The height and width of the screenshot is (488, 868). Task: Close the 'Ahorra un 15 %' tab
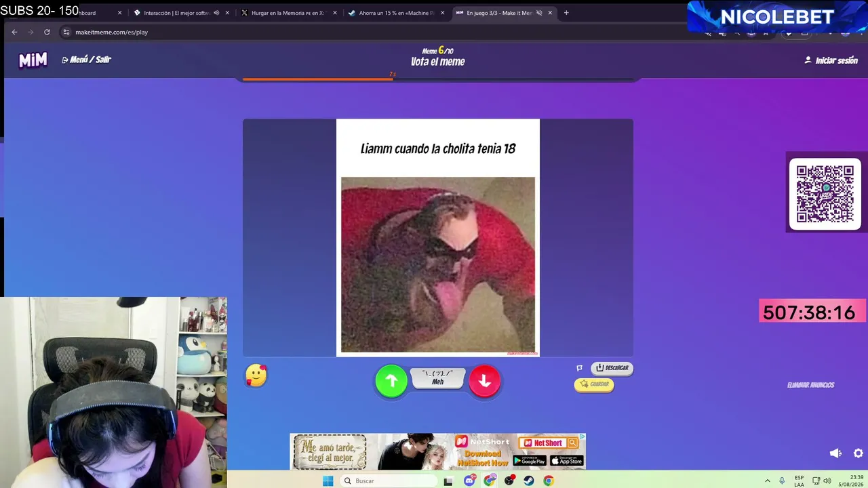click(442, 13)
